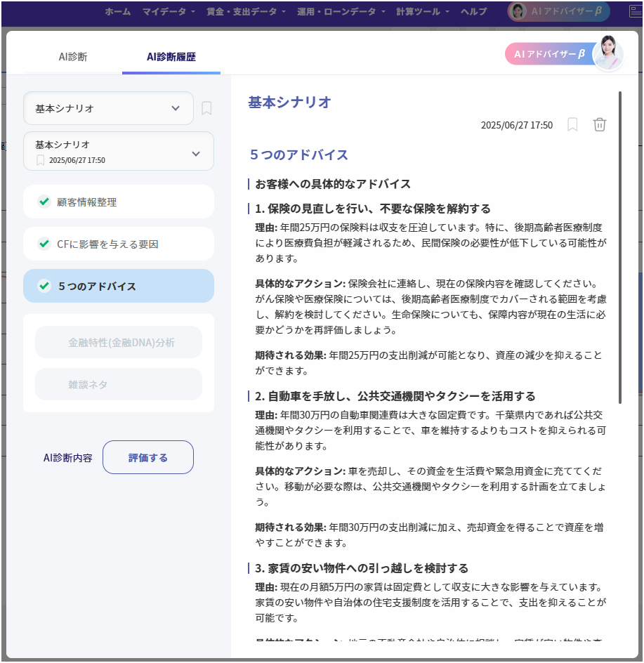
Task: Click heading 1. 保険の見直しを行い、不要な保険を解約する
Action: [372, 209]
